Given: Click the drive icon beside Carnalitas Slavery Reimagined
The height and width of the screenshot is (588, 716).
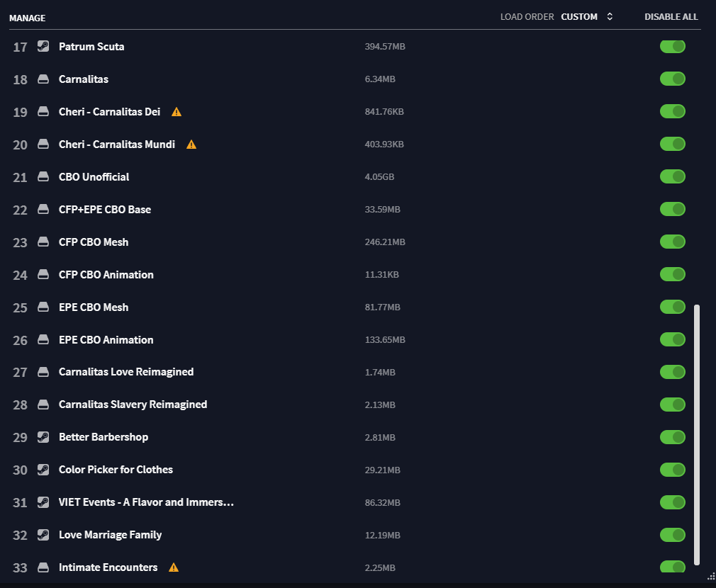Looking at the screenshot, I should [x=43, y=405].
